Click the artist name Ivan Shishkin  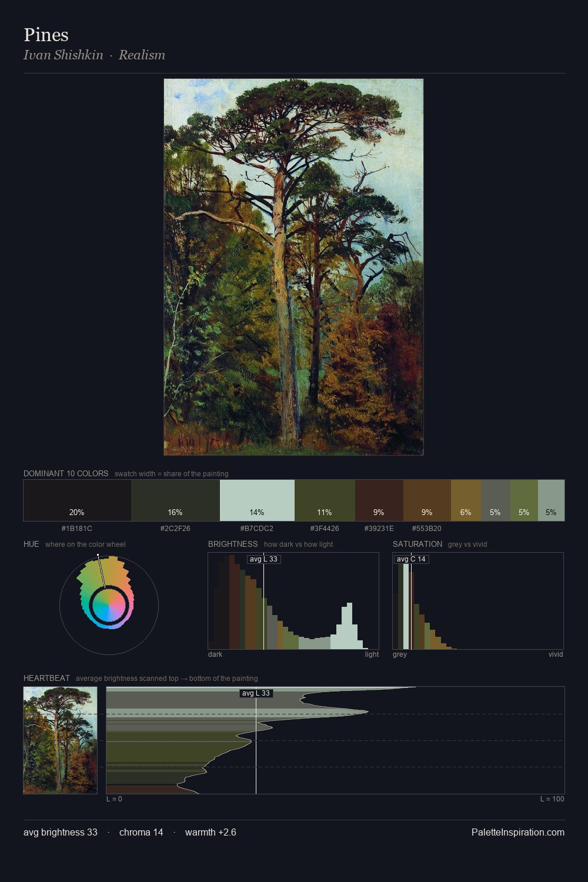[63, 55]
